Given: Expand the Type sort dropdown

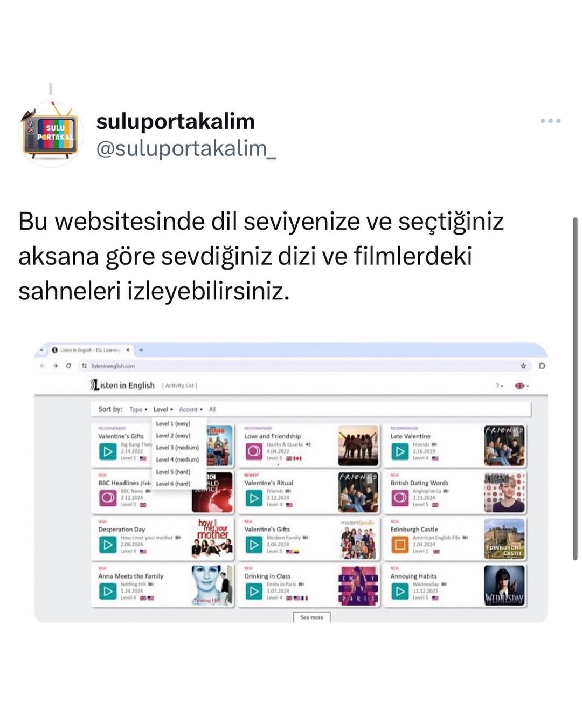Looking at the screenshot, I should 138,409.
